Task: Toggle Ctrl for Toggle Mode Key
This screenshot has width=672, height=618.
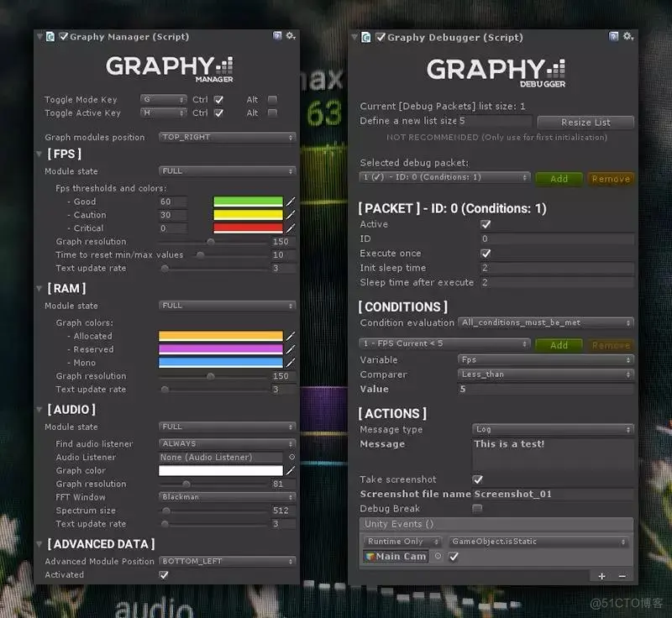Action: click(x=218, y=100)
